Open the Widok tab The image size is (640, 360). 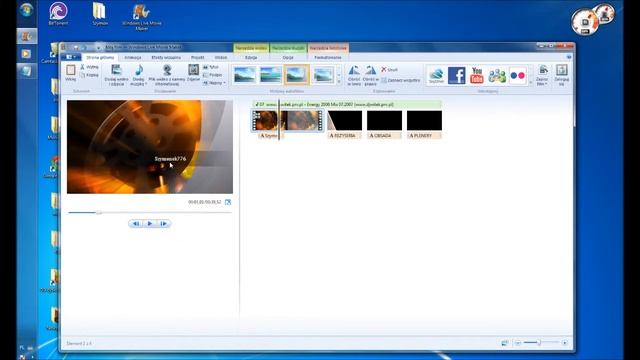tap(221, 58)
